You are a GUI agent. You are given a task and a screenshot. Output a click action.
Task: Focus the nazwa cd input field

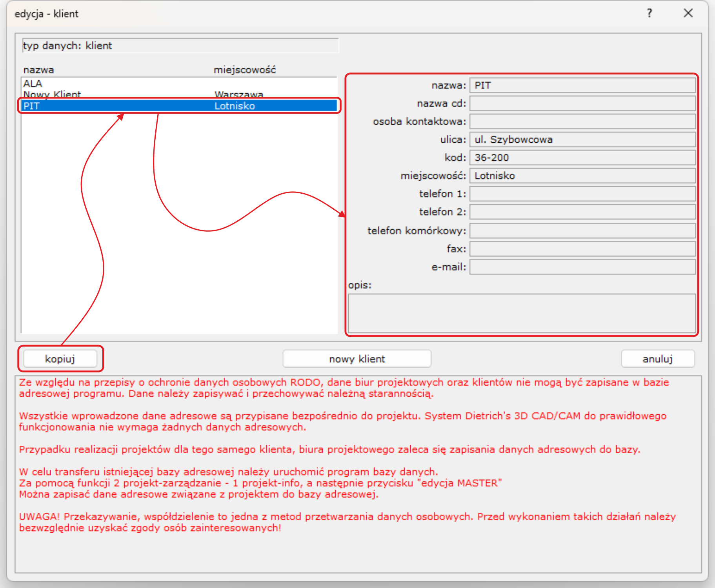click(x=582, y=103)
